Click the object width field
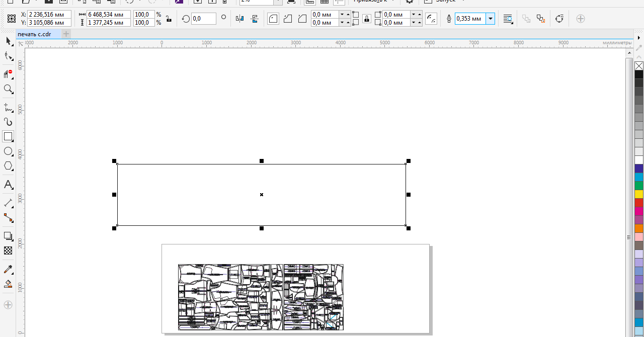The image size is (644, 337). pos(109,15)
